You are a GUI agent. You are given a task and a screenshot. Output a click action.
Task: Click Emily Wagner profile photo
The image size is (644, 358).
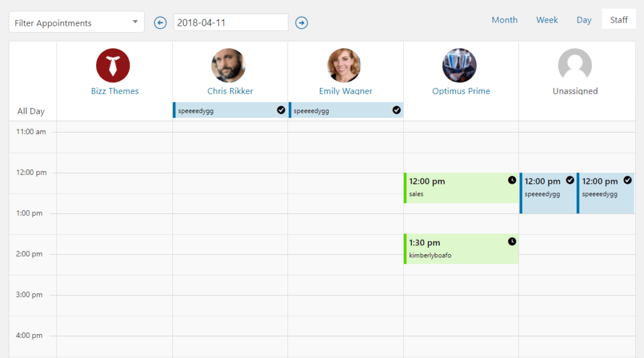click(344, 65)
